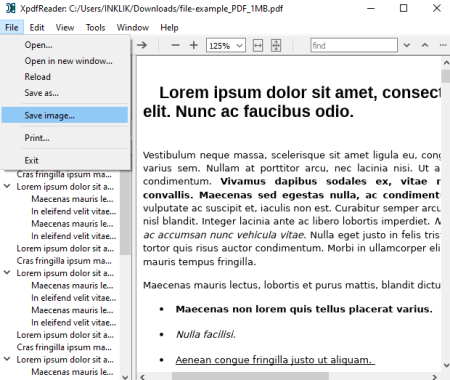
Task: Click the outline panel's scroll down arrow
Action: (x=125, y=377)
